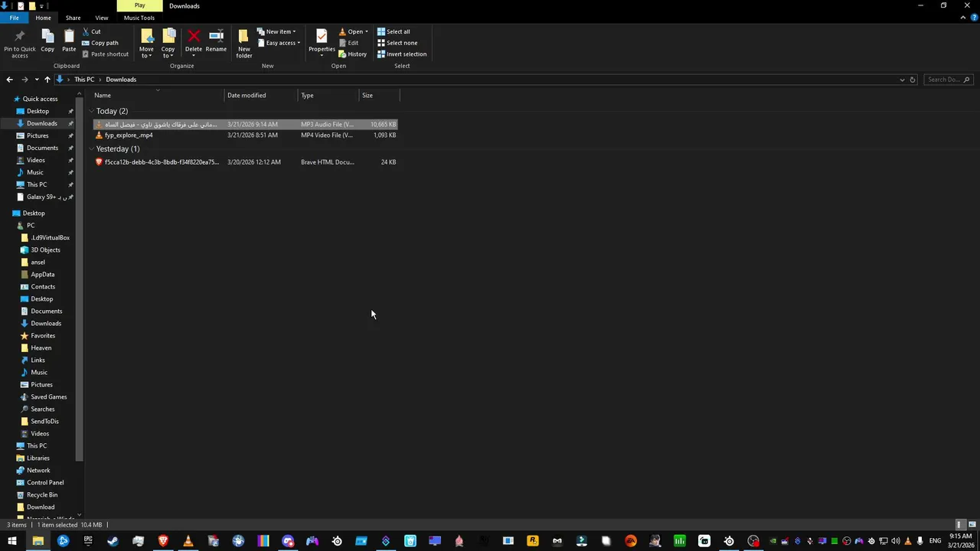The height and width of the screenshot is (551, 980).
Task: Click Downloads breadcrumb in address bar
Action: click(x=121, y=80)
